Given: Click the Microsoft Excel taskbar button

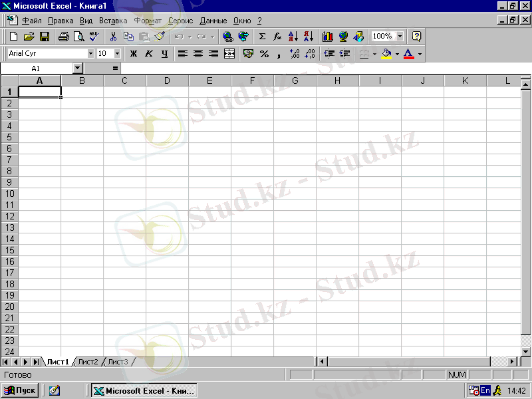Looking at the screenshot, I should pyautogui.click(x=144, y=390).
